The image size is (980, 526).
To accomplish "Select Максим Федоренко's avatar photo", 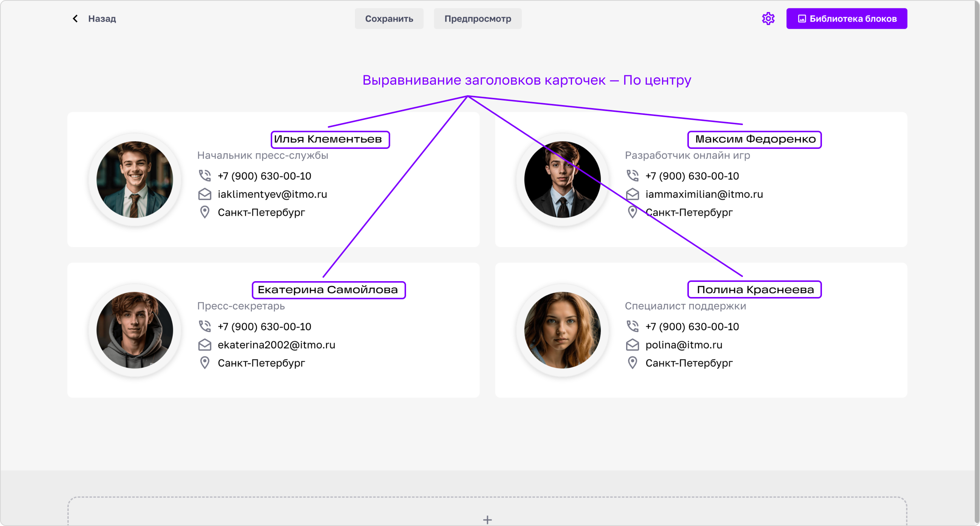I will pyautogui.click(x=562, y=179).
